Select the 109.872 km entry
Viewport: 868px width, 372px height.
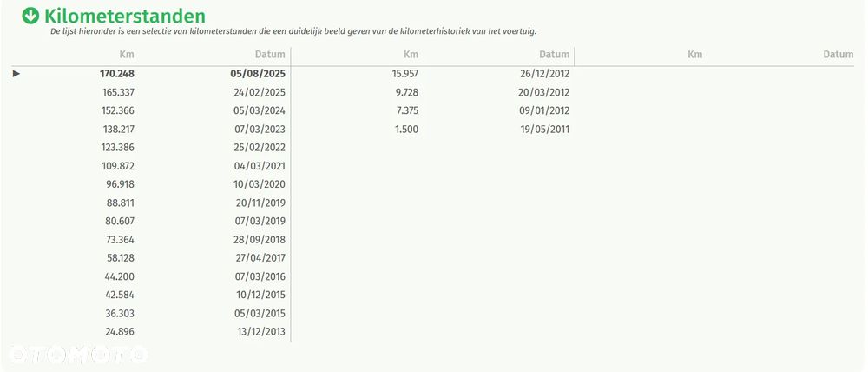click(x=118, y=166)
